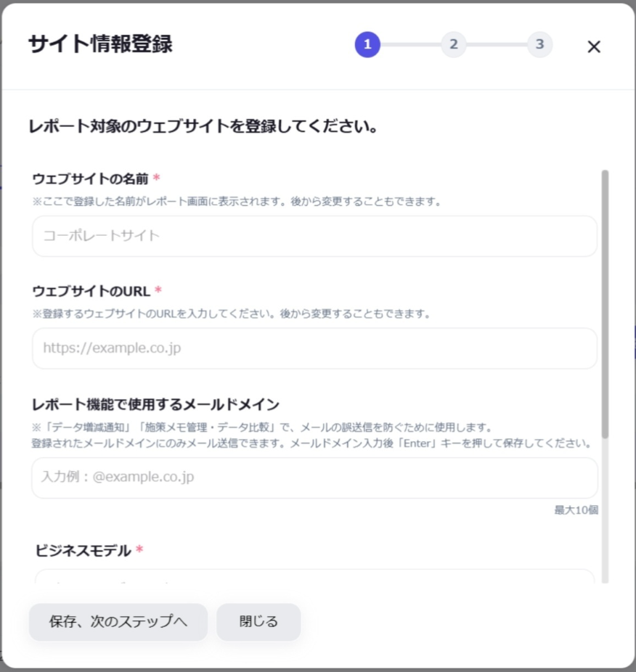Click the レポート機能で使用するメールドメイン label
The image size is (636, 672).
pos(155,404)
